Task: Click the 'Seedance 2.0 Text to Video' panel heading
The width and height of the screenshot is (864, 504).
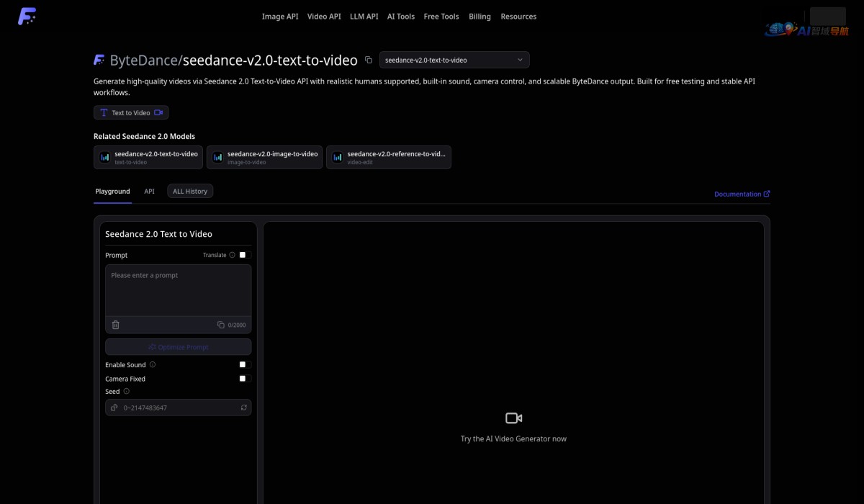Action: [x=158, y=234]
